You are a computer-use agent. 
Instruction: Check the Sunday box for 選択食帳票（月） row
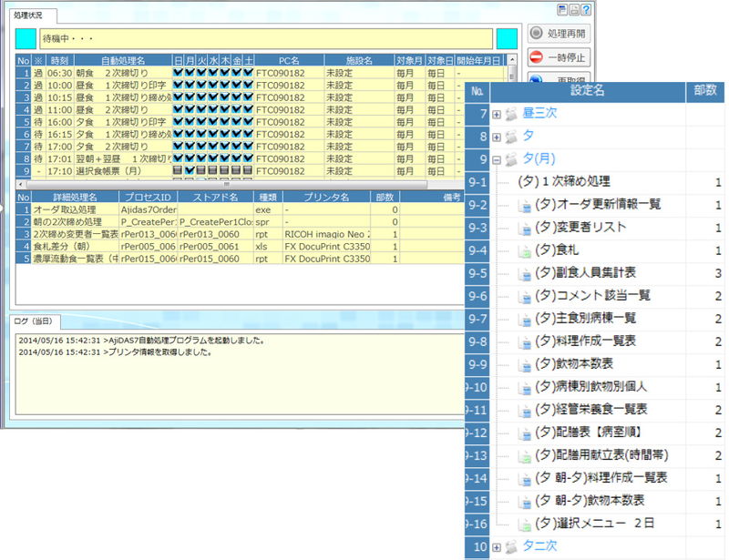tap(179, 170)
